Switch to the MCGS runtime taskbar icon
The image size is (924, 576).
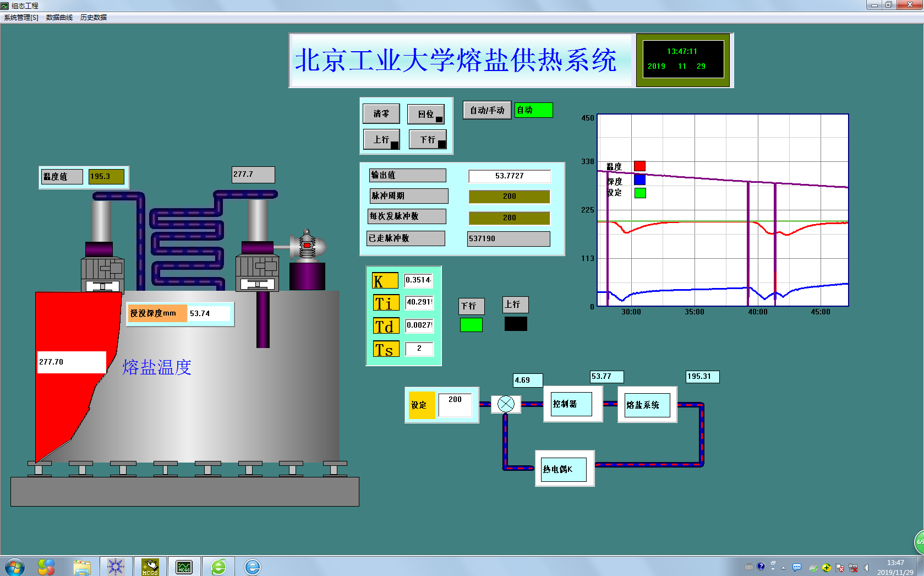184,567
